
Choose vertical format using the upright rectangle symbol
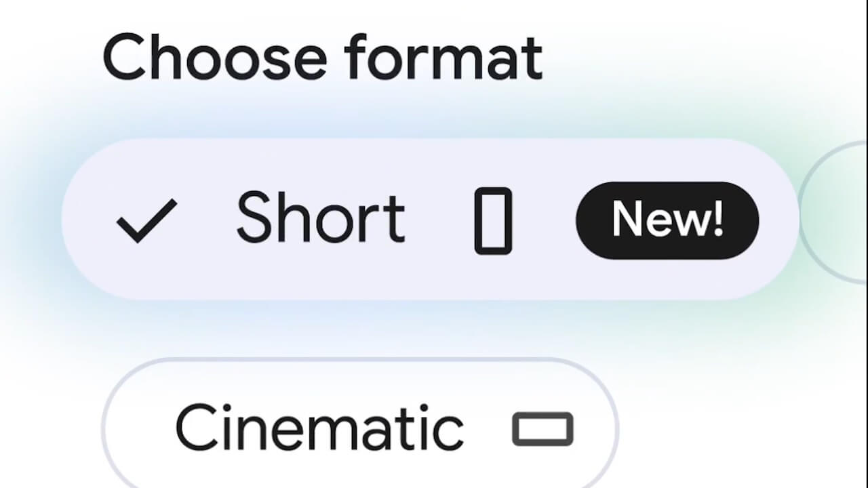click(x=493, y=221)
